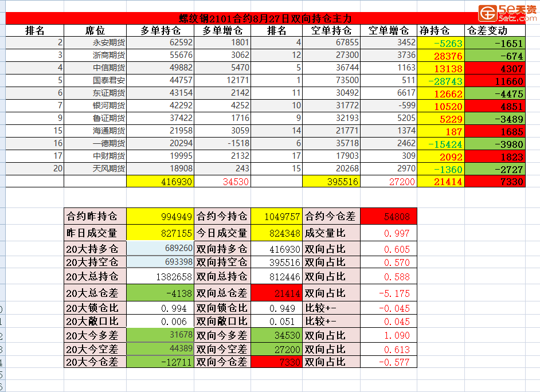Image resolution: width=540 pixels, height=392 pixels.
Task: Click today's volume 824348
Action: click(276, 233)
